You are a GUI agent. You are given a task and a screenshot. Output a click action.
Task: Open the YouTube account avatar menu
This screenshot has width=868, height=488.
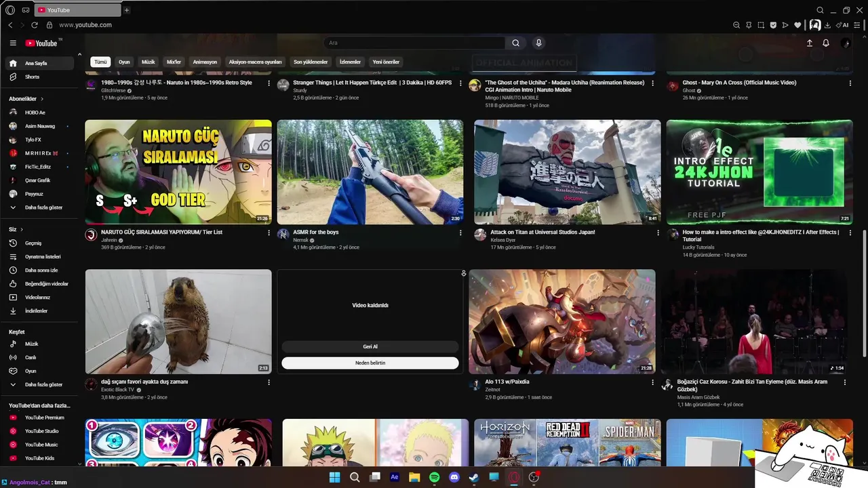845,43
